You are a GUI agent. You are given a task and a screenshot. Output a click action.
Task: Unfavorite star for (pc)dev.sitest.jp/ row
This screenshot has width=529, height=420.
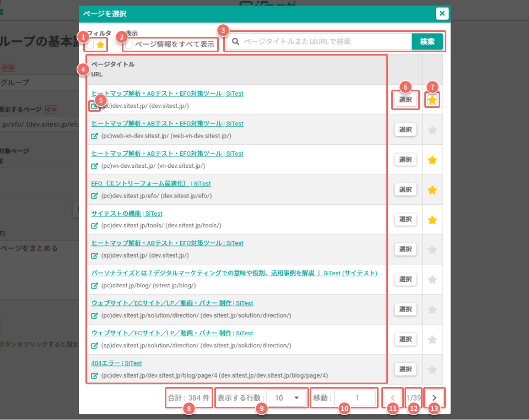point(432,100)
